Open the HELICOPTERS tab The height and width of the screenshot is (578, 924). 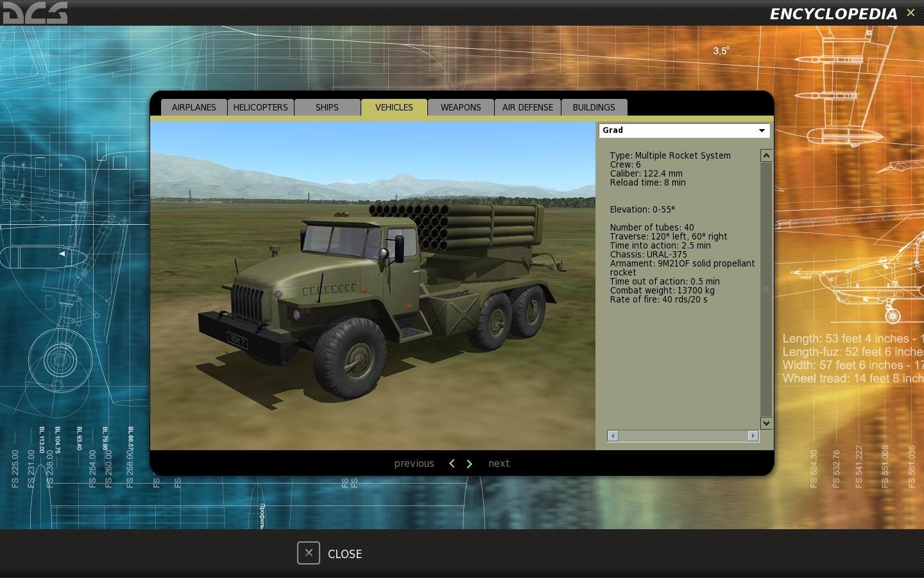pyautogui.click(x=261, y=107)
